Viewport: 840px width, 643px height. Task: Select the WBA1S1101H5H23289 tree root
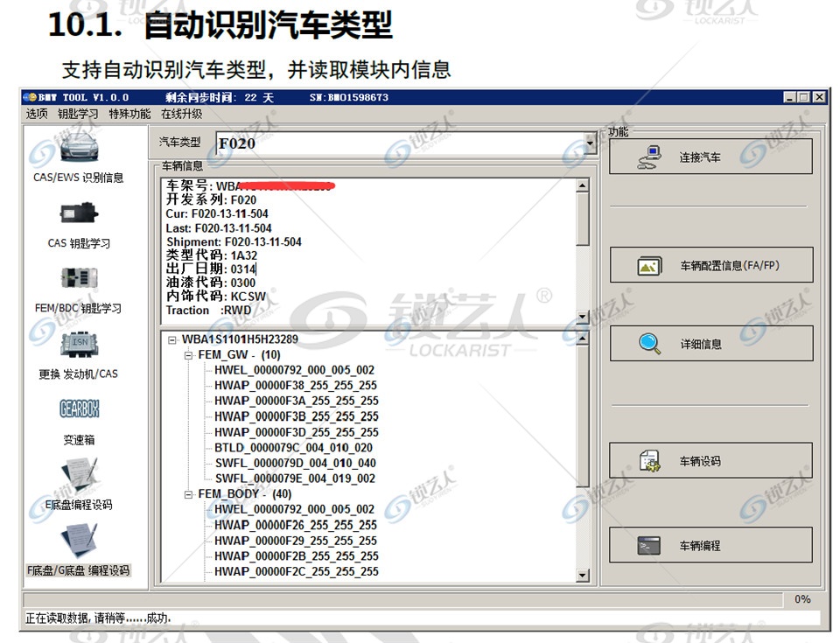[240, 339]
